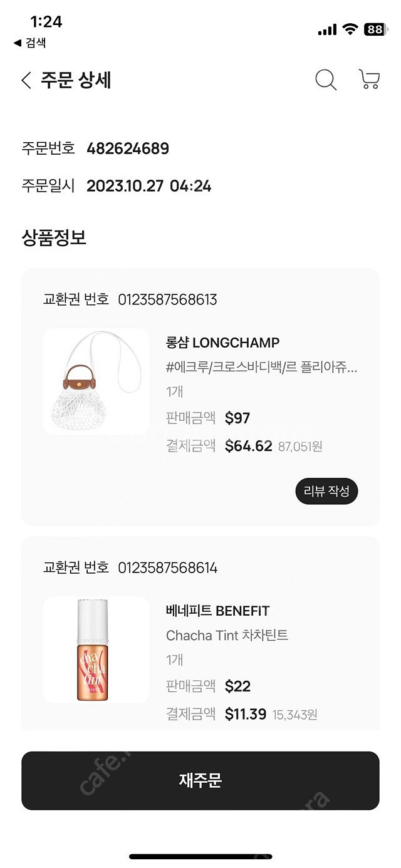Return to 검색 via status bar link
The height and width of the screenshot is (868, 401).
click(30, 43)
